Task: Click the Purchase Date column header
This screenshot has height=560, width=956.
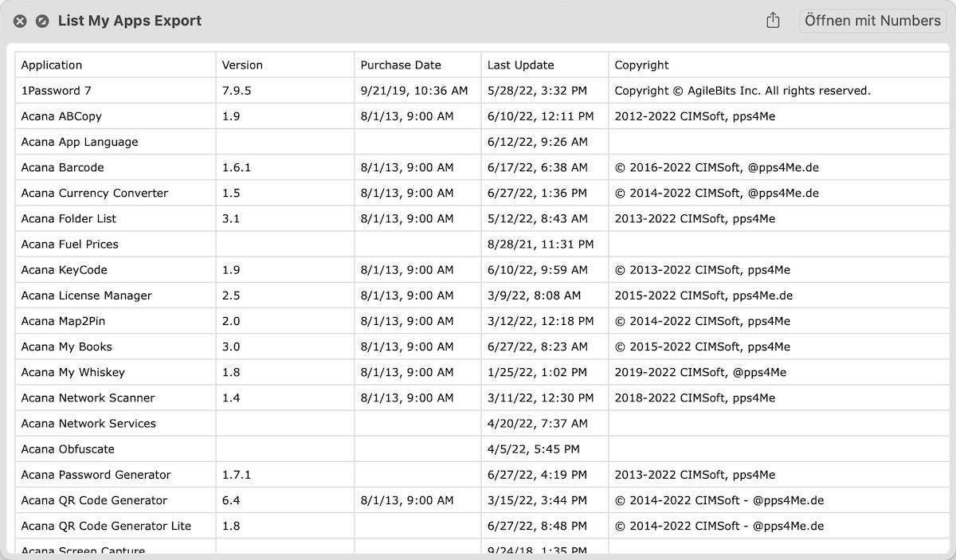Action: [418, 65]
